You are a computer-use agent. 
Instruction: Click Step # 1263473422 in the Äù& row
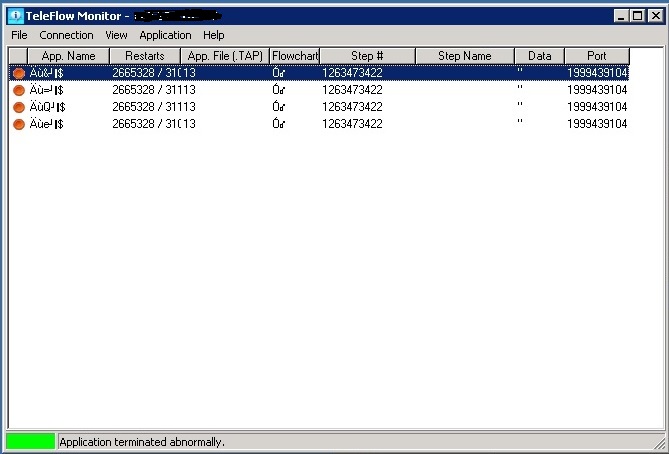point(352,73)
